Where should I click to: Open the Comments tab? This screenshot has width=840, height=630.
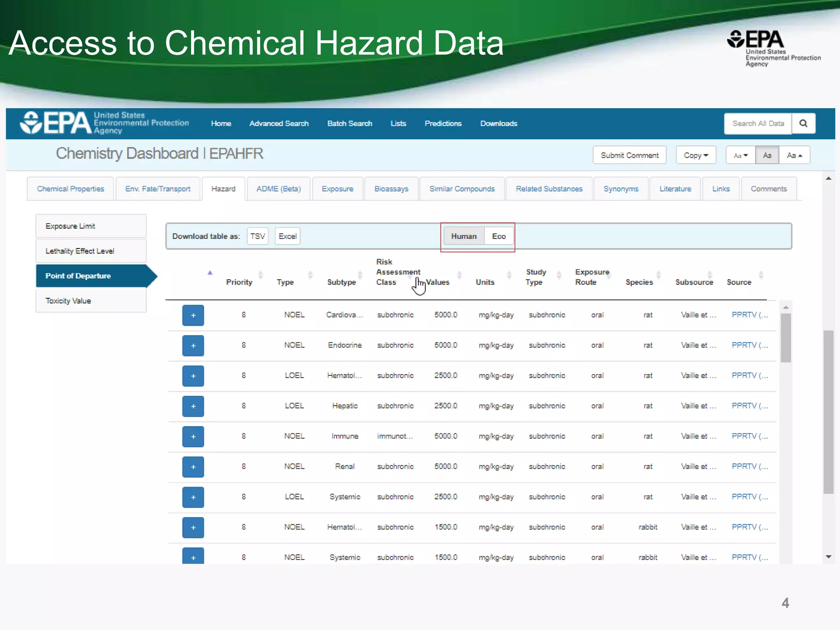coord(769,189)
